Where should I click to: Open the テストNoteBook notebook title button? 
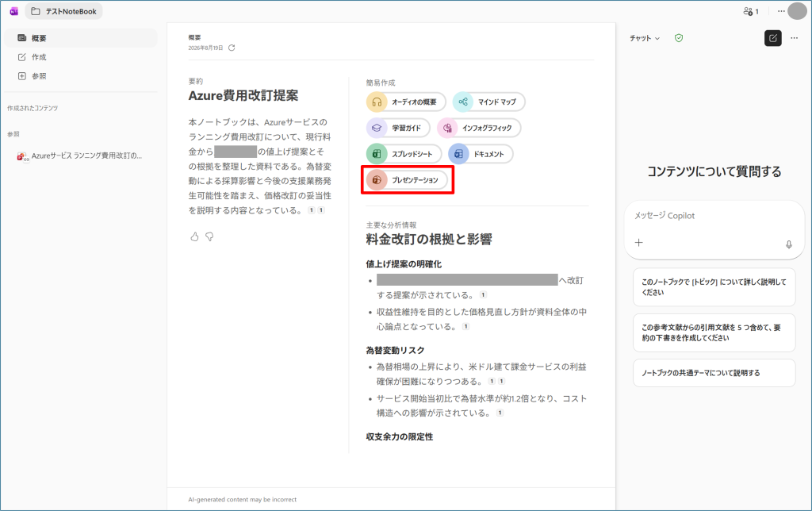pos(63,11)
